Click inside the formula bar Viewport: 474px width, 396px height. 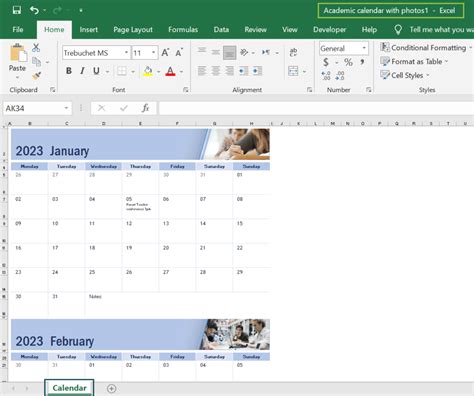(316, 108)
